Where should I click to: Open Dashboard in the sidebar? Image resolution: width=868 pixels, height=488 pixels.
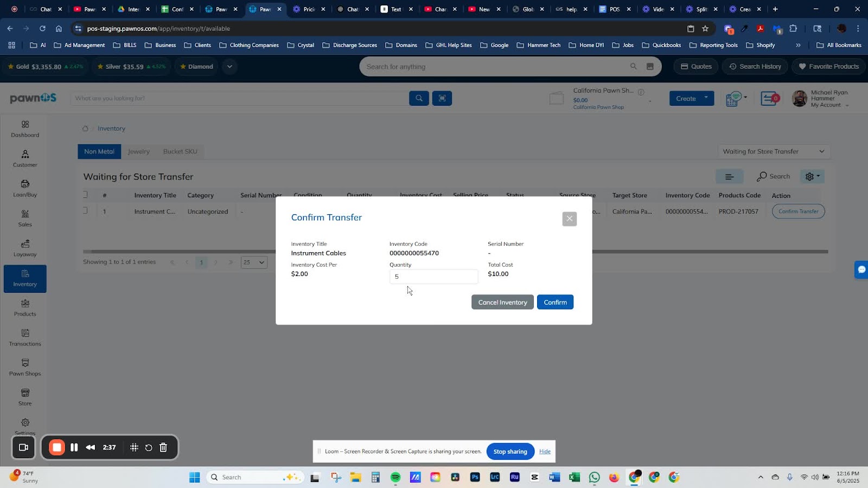[x=25, y=129]
